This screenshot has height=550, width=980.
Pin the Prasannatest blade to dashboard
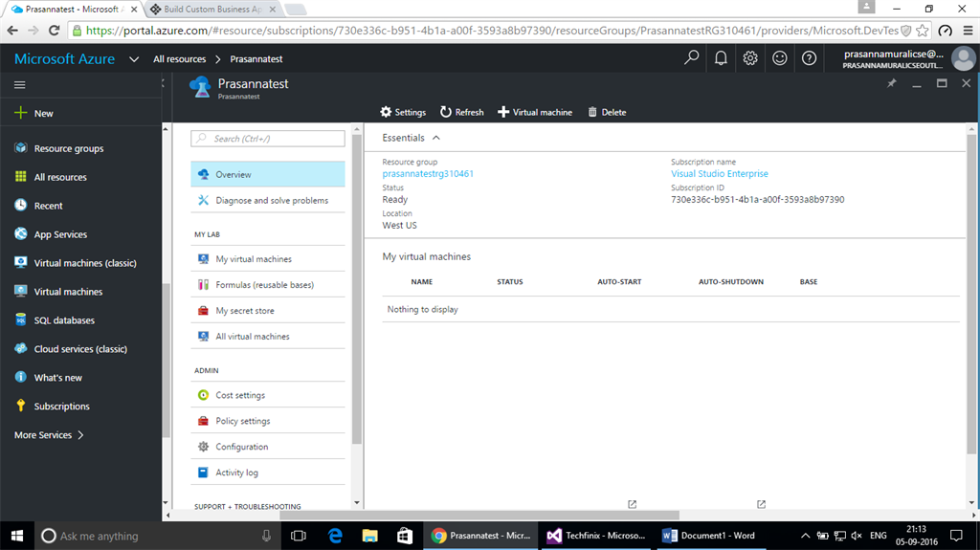[892, 83]
